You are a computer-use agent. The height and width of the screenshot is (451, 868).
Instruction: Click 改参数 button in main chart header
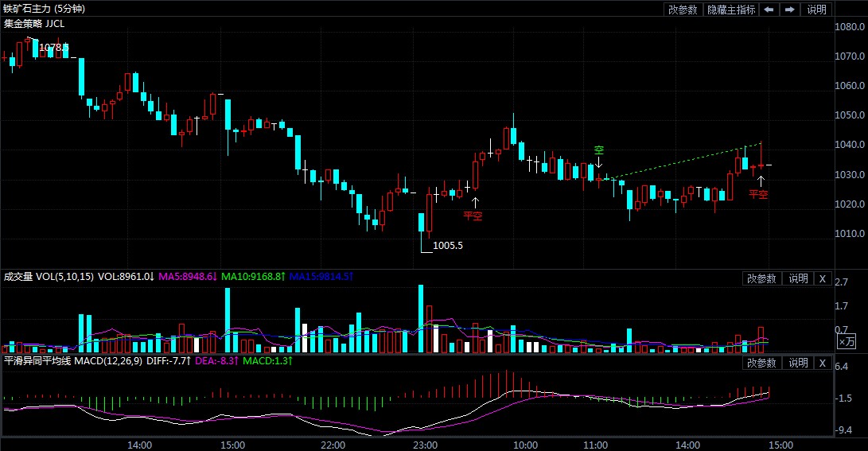pyautogui.click(x=683, y=10)
